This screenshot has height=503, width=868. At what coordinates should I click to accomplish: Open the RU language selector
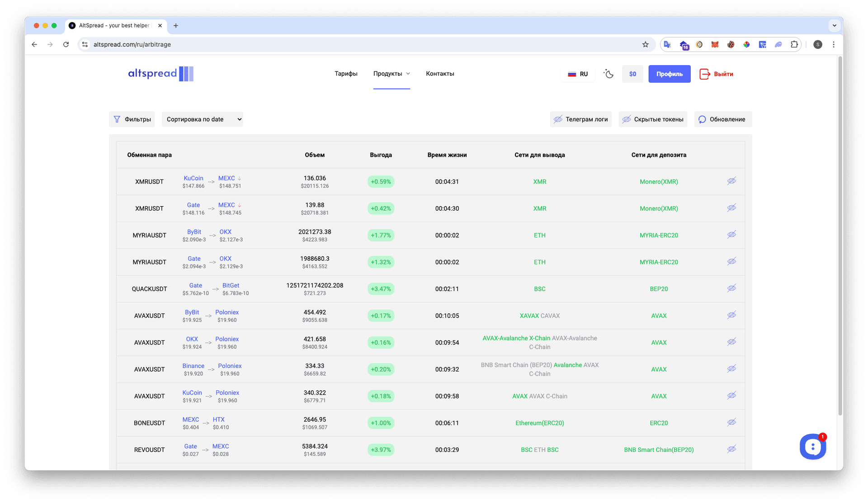(578, 74)
